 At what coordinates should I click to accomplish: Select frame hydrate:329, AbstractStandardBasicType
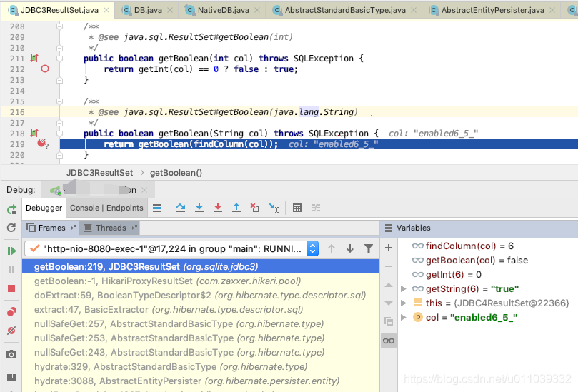point(201,366)
